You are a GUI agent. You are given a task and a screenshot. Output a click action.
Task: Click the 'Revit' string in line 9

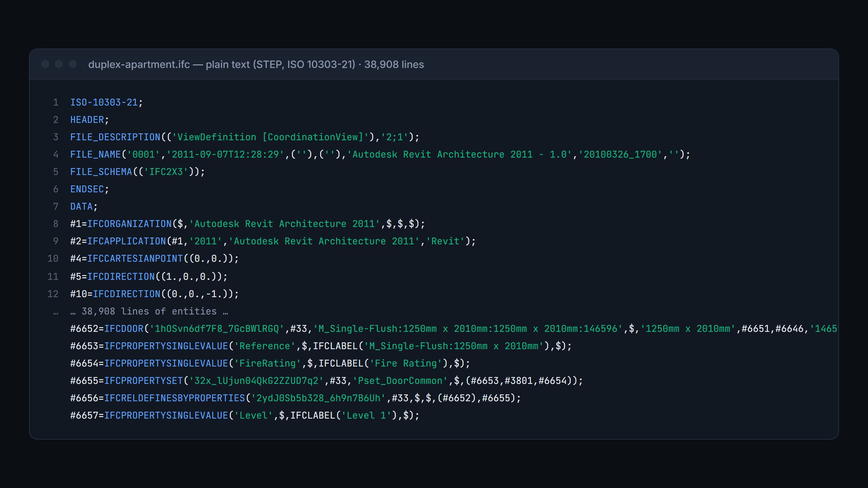tap(445, 241)
